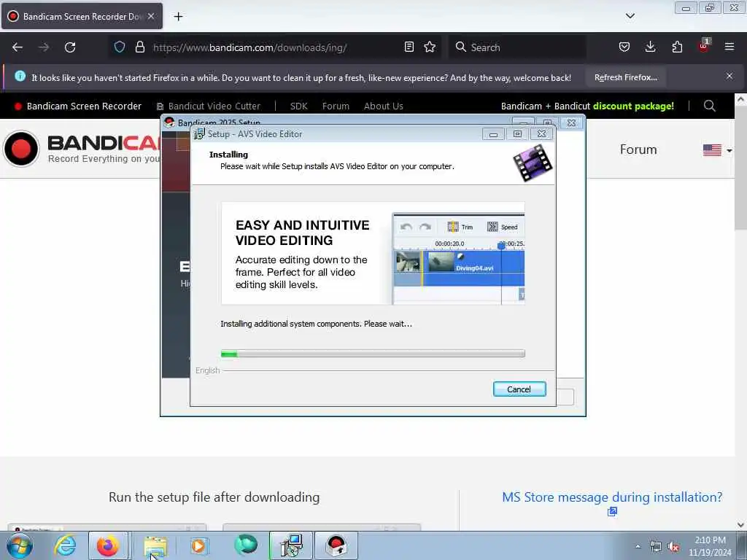The width and height of the screenshot is (747, 560).
Task: Open the Firefox Downloads panel
Action: click(650, 47)
